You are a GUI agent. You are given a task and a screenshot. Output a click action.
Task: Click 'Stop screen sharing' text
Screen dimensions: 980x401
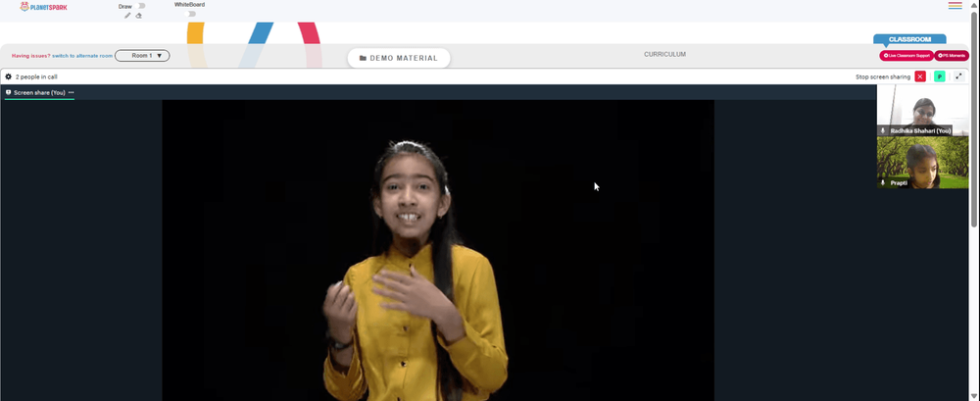coord(883,76)
